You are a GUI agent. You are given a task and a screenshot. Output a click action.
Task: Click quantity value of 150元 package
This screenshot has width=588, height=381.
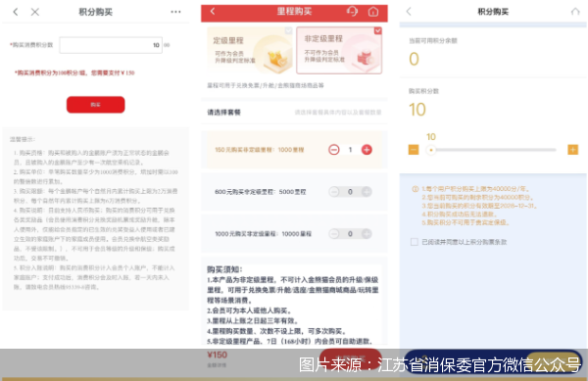[x=350, y=150]
